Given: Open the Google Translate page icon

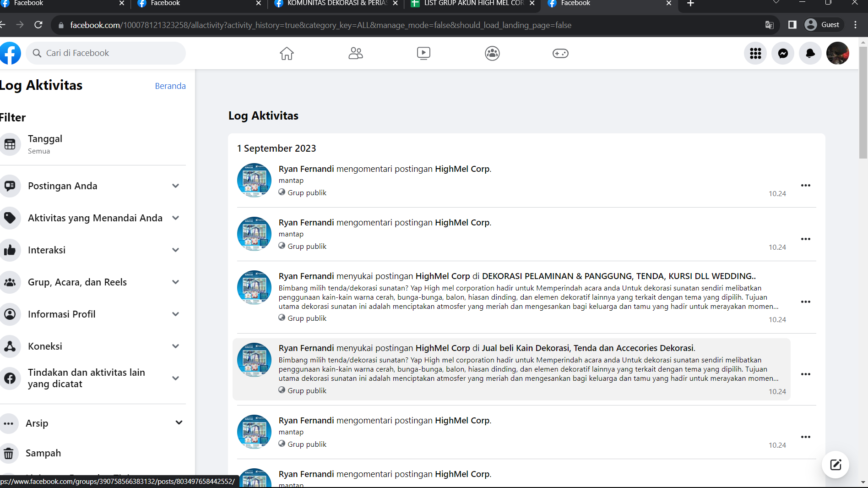Looking at the screenshot, I should 770,25.
